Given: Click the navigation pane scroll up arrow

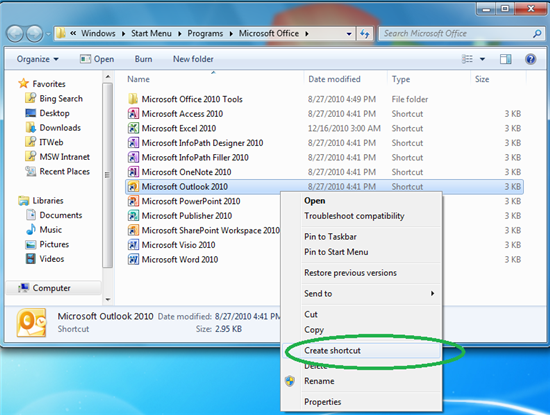Looking at the screenshot, I should pyautogui.click(x=108, y=76).
